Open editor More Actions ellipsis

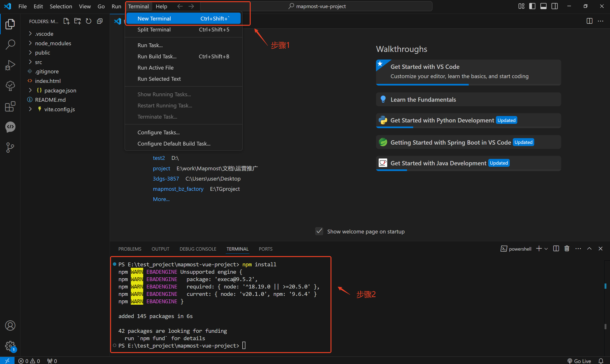600,21
